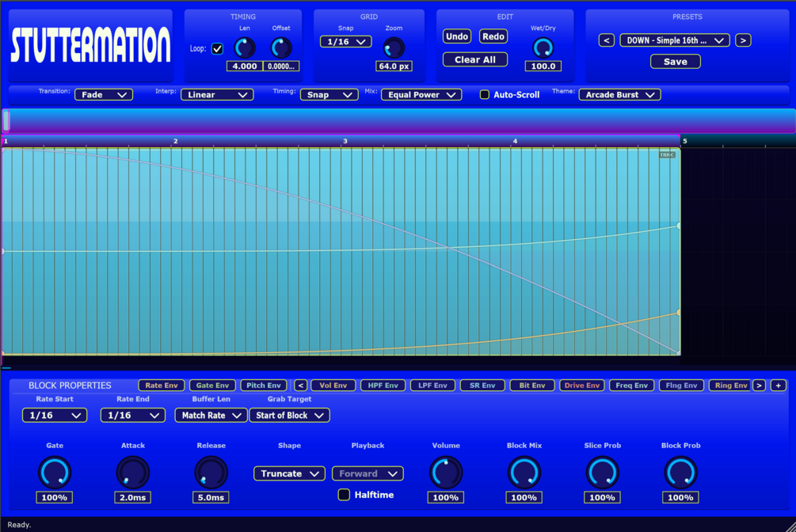Open the Grab Target dropdown

point(289,416)
